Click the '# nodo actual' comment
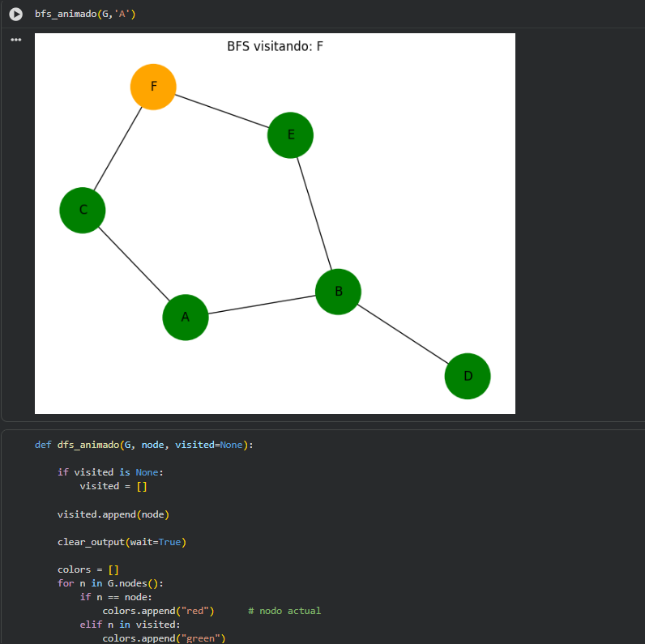The height and width of the screenshot is (644, 645). 284,611
